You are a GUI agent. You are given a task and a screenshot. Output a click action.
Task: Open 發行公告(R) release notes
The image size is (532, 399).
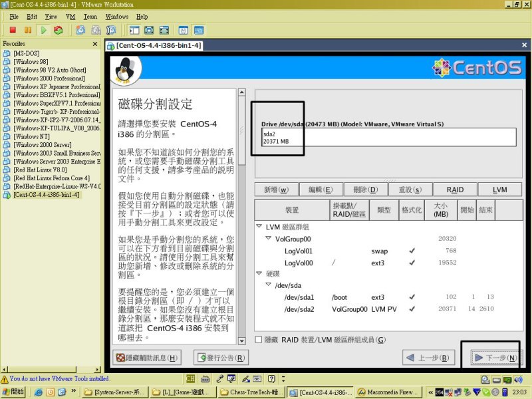(x=221, y=358)
